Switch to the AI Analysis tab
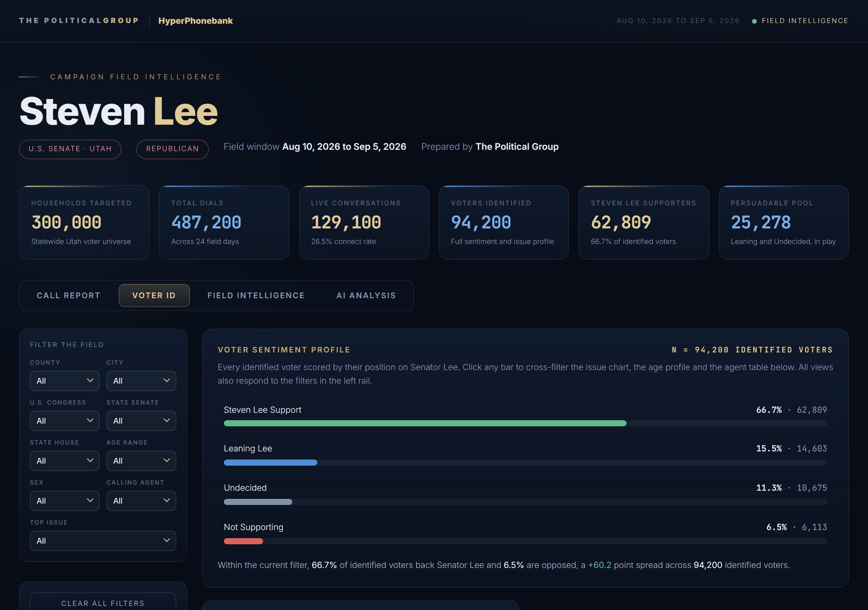The image size is (868, 610). tap(366, 296)
